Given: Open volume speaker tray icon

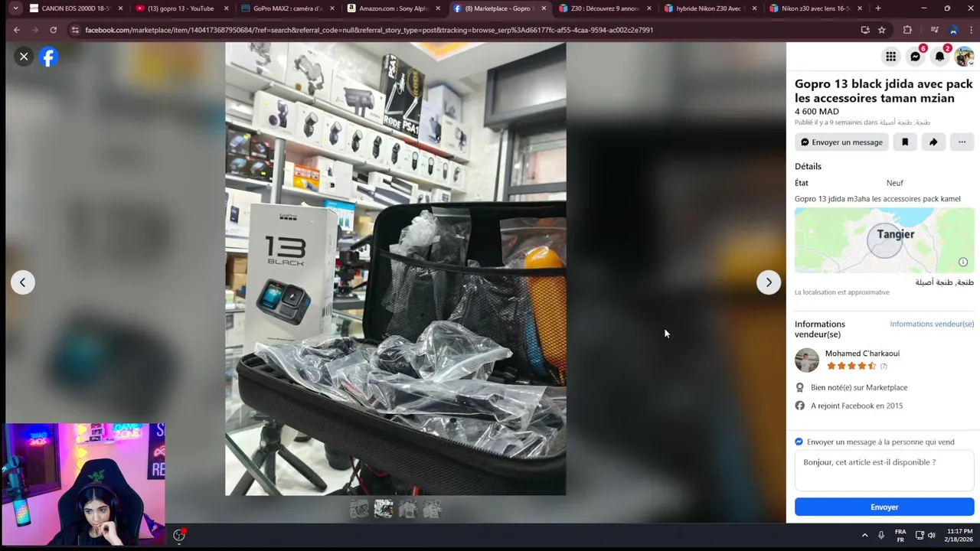Looking at the screenshot, I should (x=932, y=535).
